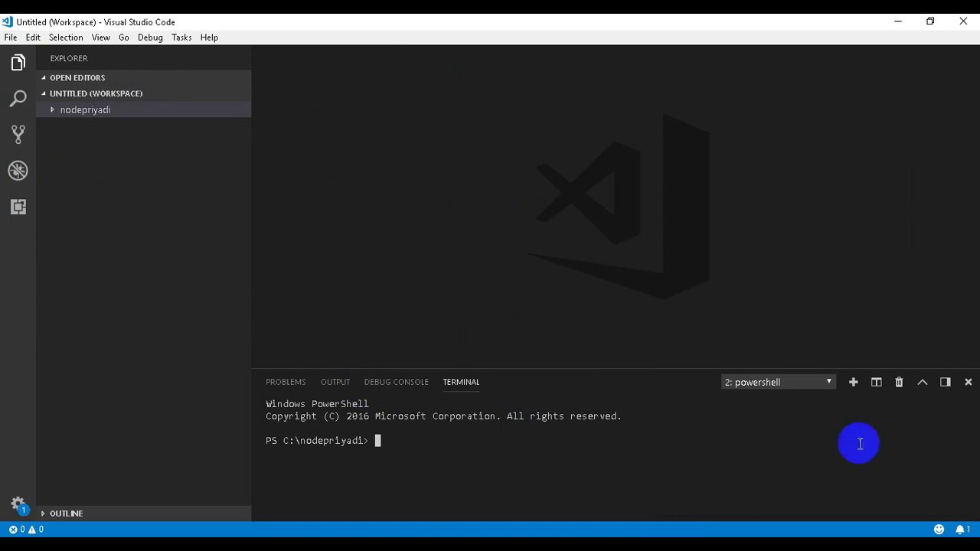Open the Tasks menu
Viewport: 980px width, 551px height.
[181, 37]
